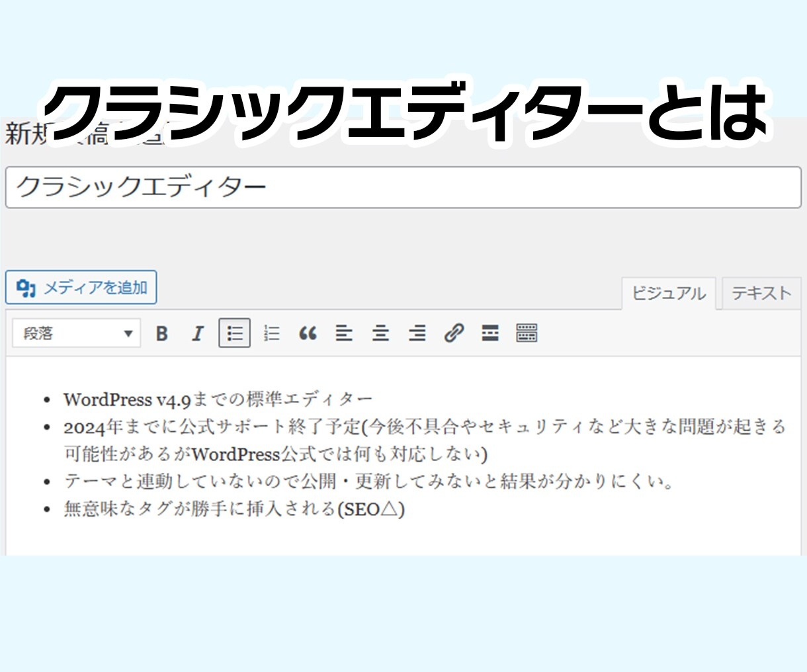Viewport: 807px width, 672px height.
Task: Align text left
Action: (344, 333)
